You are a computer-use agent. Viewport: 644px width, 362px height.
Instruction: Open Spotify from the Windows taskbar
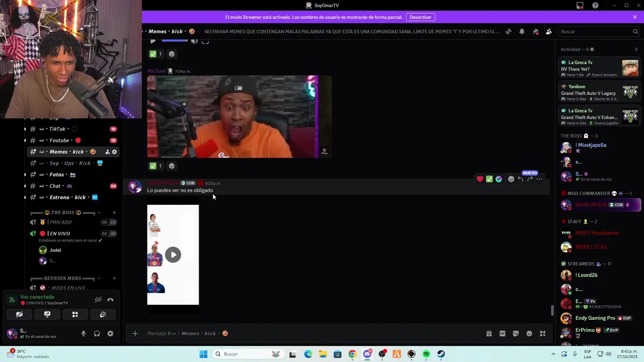click(426, 354)
